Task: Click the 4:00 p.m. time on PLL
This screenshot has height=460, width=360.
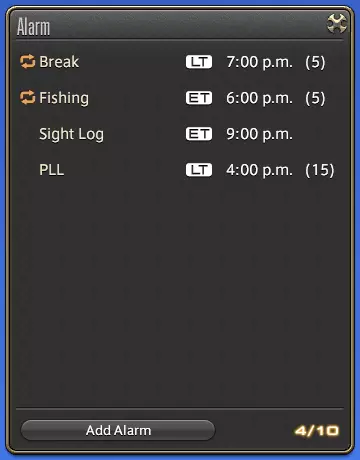Action: coord(259,170)
